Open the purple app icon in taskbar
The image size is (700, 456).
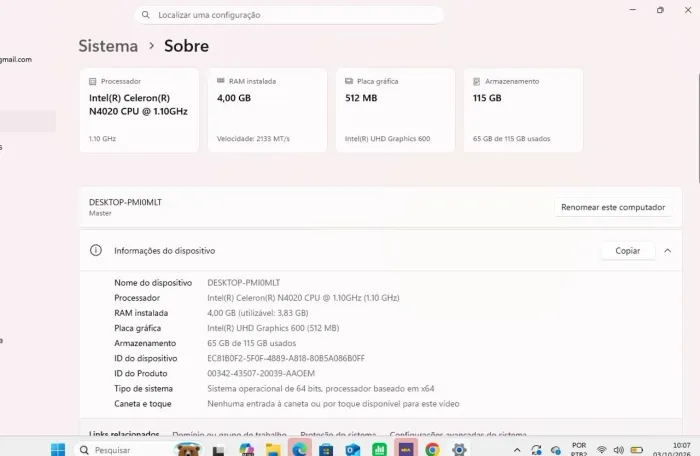click(406, 449)
